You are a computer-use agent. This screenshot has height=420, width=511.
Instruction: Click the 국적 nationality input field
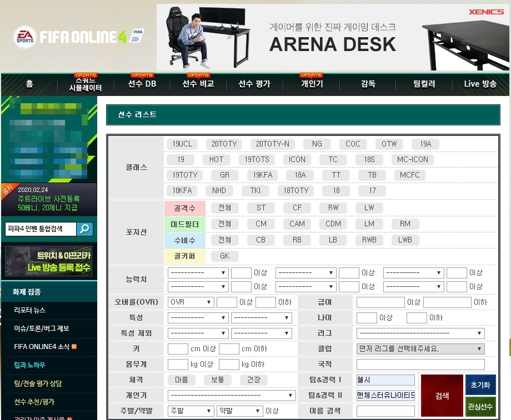click(x=420, y=365)
